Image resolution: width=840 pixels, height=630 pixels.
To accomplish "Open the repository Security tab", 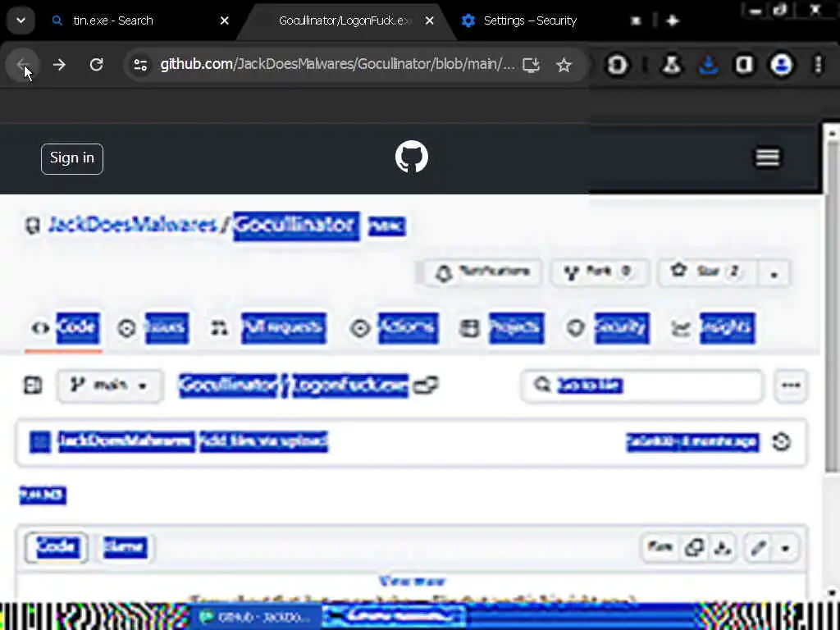I will (x=608, y=327).
